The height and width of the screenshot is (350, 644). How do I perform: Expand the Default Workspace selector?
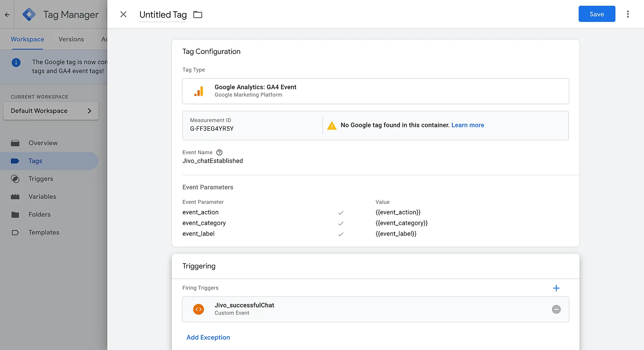51,111
